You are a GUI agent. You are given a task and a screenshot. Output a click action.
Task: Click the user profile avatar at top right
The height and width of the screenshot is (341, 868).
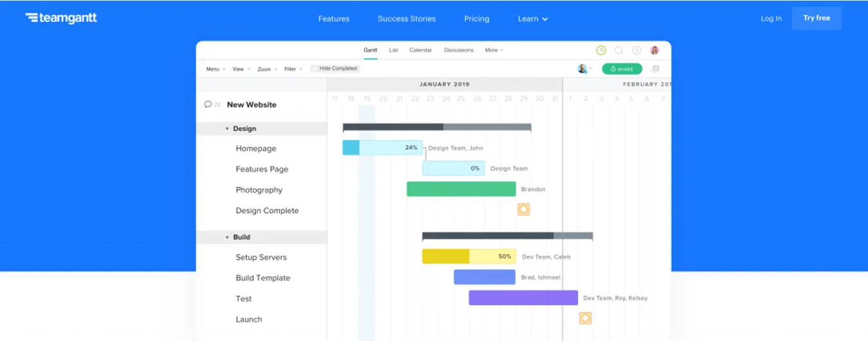pos(655,50)
